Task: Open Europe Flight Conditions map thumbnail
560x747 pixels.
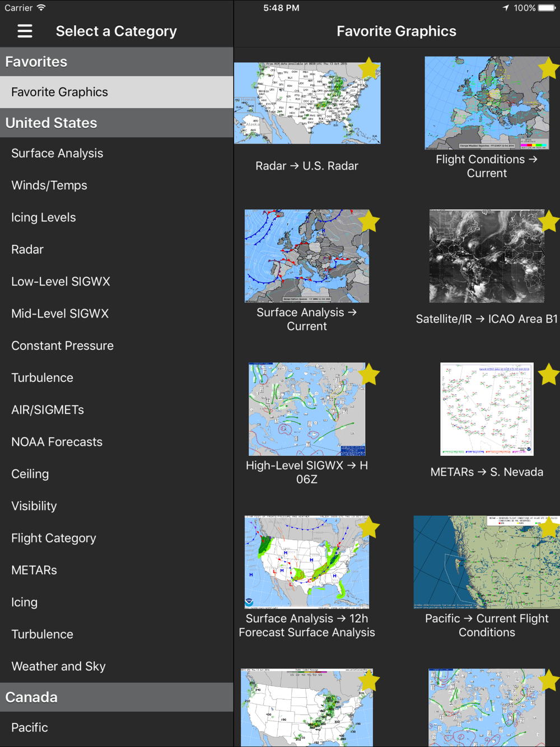Action: (x=487, y=103)
